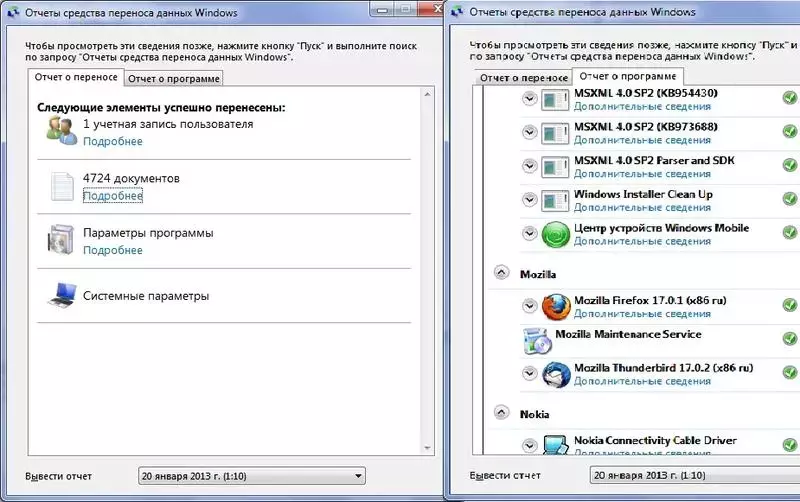Click the user accounts icon in the transfer report
The image size is (800, 502).
click(62, 131)
